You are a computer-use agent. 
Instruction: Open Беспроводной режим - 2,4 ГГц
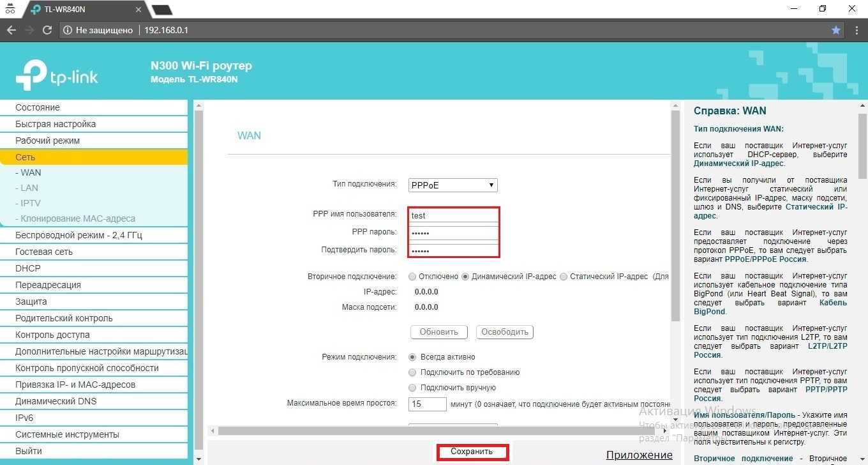94,235
